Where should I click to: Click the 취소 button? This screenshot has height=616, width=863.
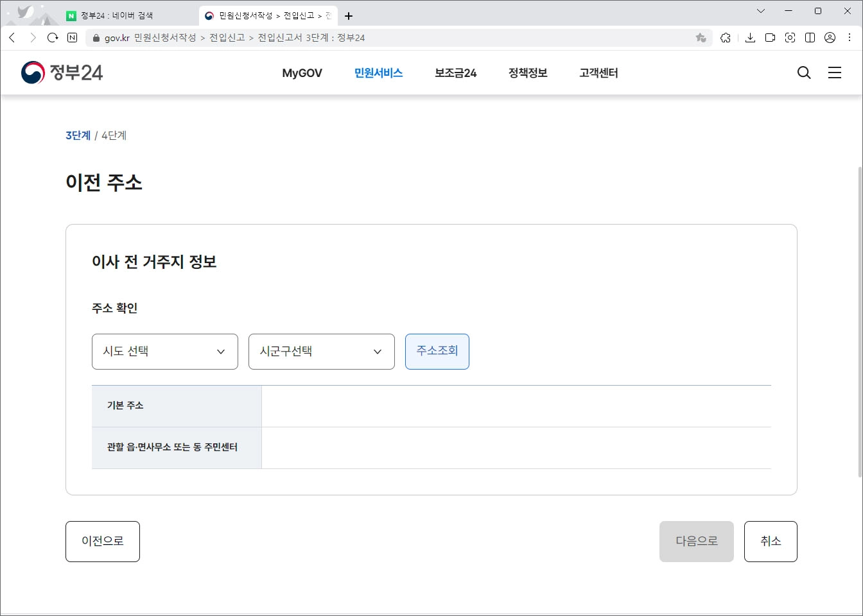coord(771,541)
